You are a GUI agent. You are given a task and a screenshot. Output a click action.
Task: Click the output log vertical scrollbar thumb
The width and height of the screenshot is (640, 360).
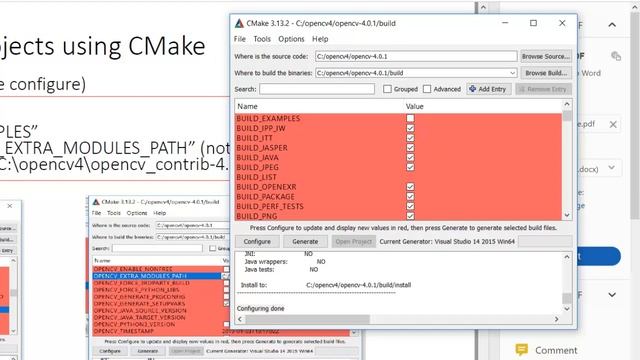tap(567, 298)
